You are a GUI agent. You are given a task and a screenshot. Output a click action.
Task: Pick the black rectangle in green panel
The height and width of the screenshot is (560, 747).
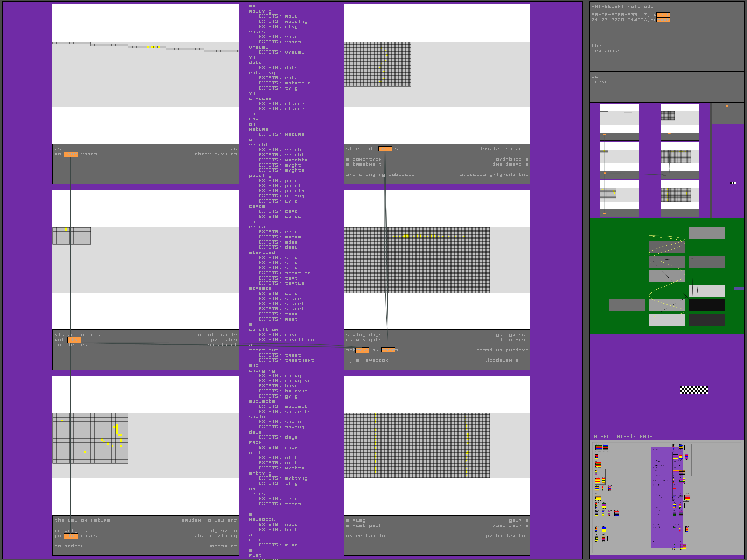(706, 305)
